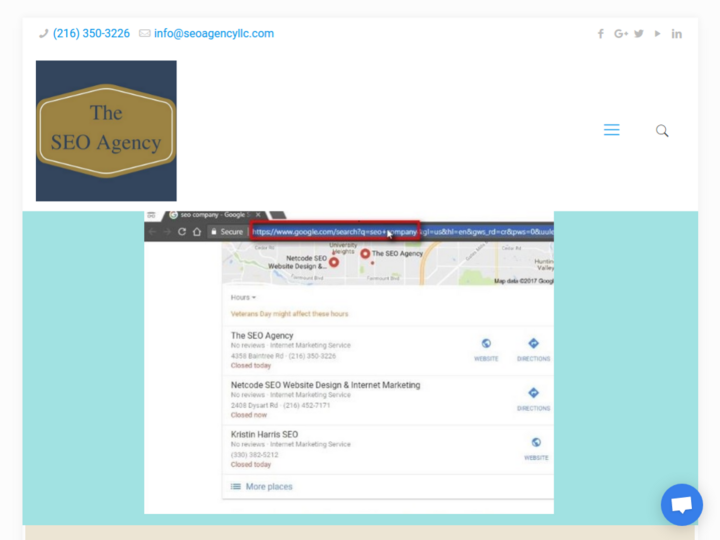
Task: Start a chat with the chat bubble
Action: tap(681, 505)
